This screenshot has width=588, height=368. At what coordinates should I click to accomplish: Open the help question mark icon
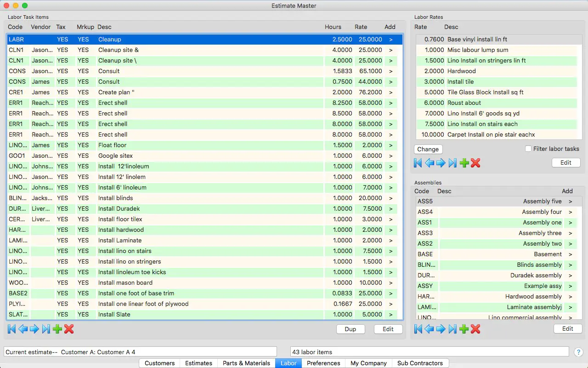[x=578, y=352]
